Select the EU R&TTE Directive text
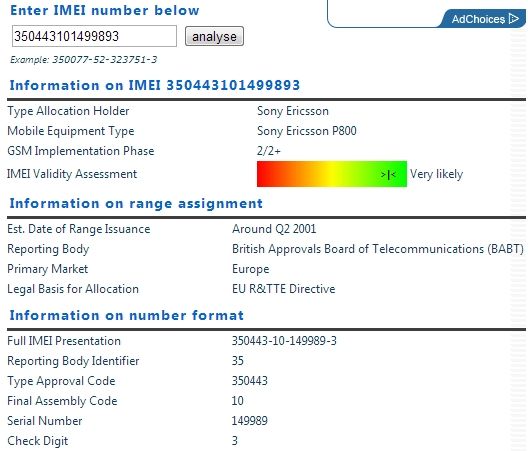This screenshot has height=451, width=528. pos(284,289)
